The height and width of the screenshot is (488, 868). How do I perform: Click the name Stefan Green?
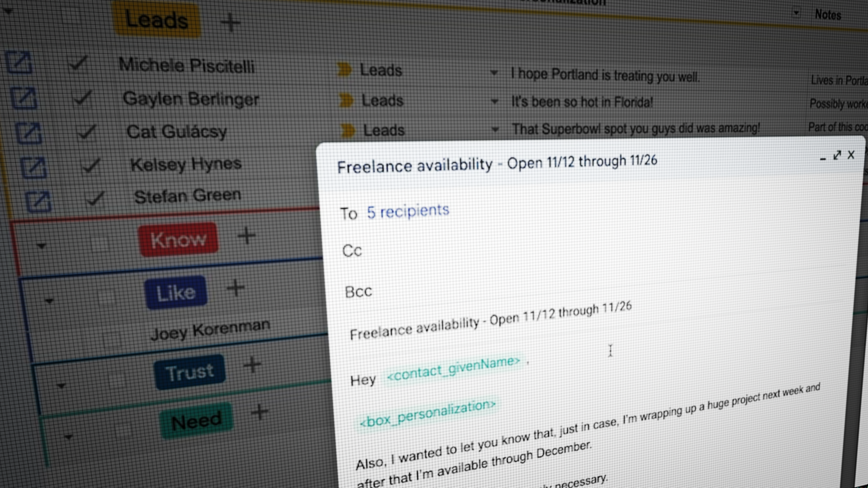tap(188, 196)
